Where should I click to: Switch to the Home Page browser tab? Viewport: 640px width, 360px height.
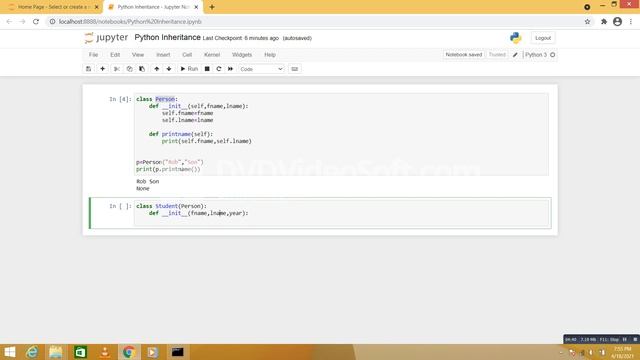point(53,7)
